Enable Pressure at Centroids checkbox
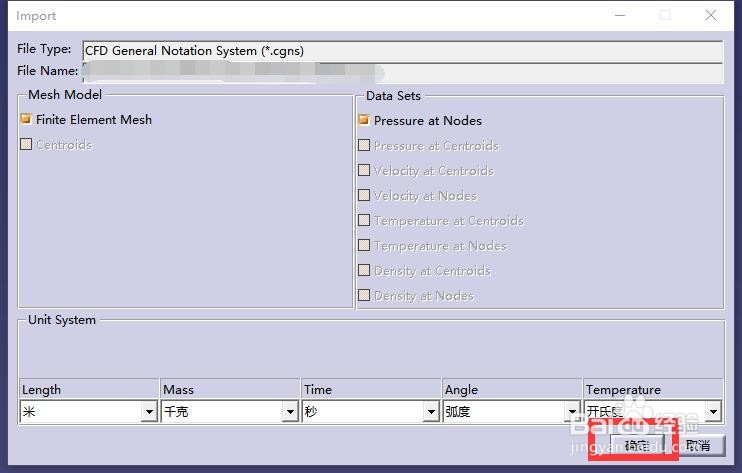This screenshot has height=473, width=742. point(364,145)
